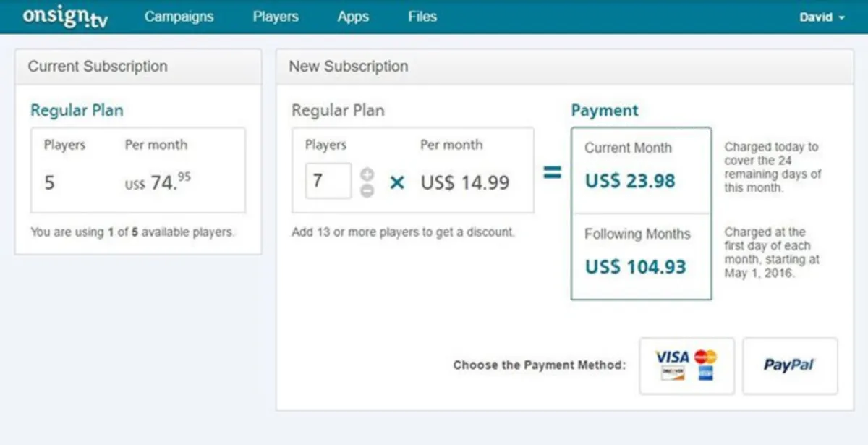
Task: Click the multiplication sign icon
Action: pyautogui.click(x=397, y=182)
